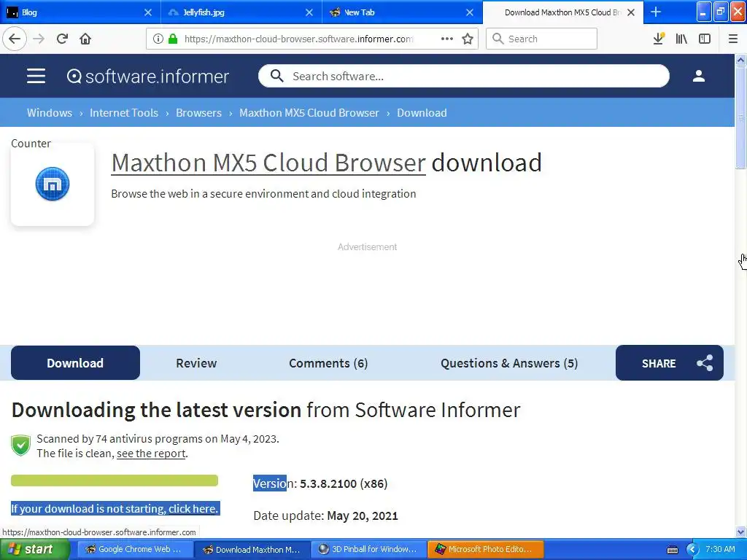The height and width of the screenshot is (560, 747).
Task: Open the 'see the report' link
Action: (151, 454)
